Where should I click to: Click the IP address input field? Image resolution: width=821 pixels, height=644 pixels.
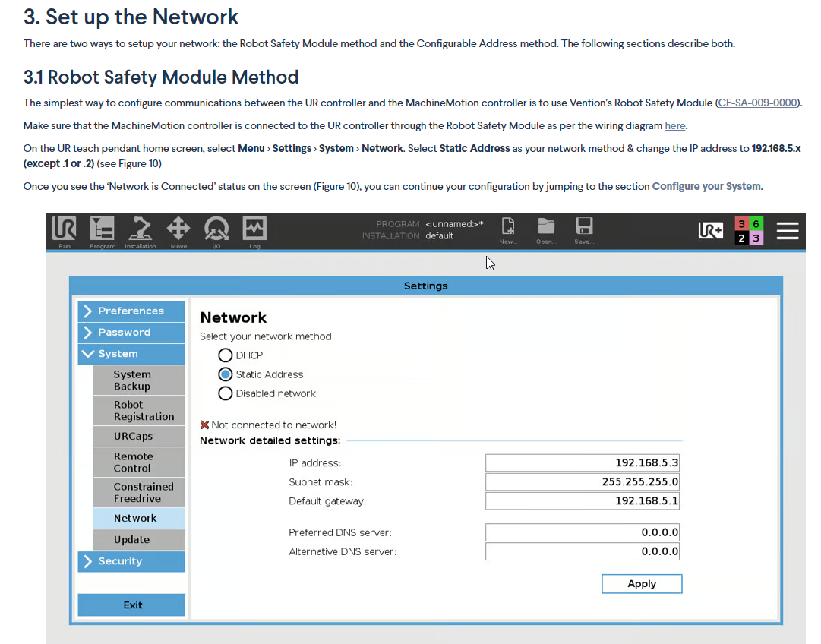click(583, 462)
